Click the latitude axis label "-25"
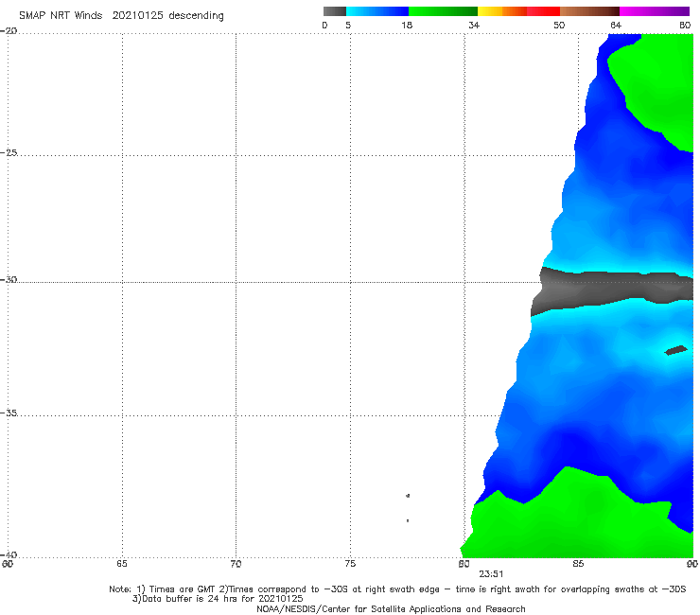Image resolution: width=700 pixels, height=615 pixels. [9, 152]
